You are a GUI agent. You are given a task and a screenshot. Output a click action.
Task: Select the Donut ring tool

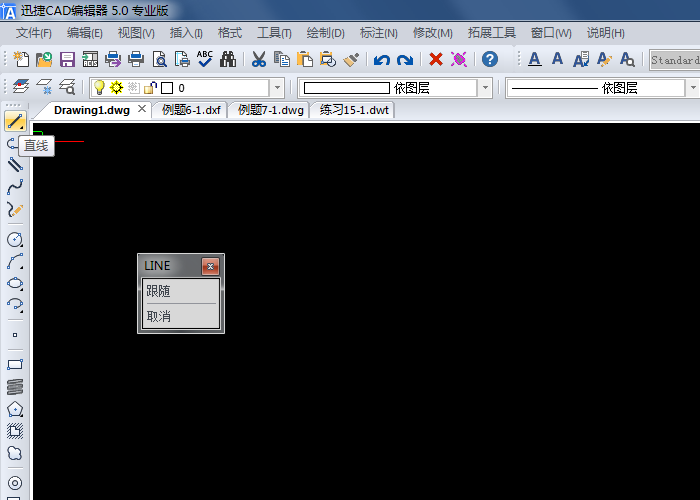click(x=15, y=483)
